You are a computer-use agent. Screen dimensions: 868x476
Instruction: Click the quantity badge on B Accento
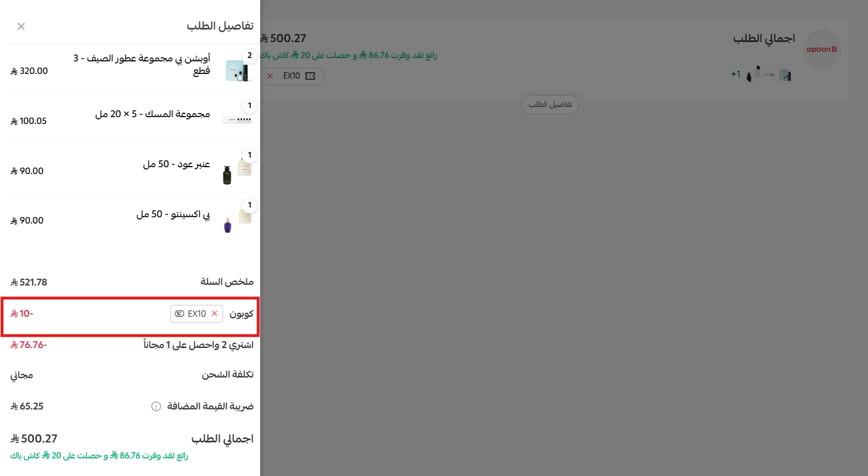[249, 205]
